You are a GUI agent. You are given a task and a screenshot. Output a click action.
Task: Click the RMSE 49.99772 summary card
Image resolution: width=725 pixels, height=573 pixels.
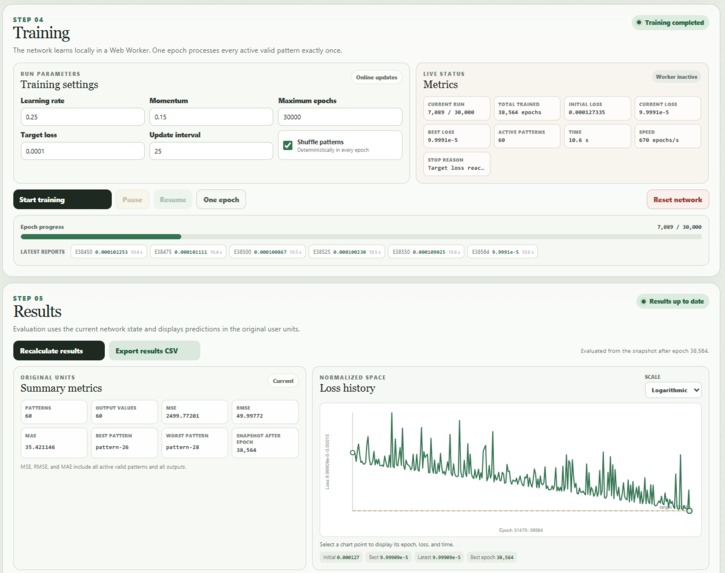[265, 412]
